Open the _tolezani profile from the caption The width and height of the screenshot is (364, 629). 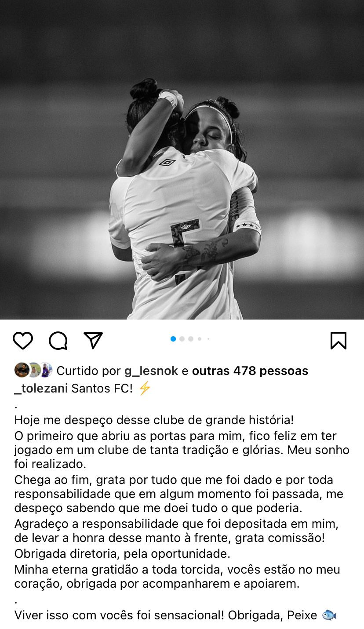pos(41,389)
